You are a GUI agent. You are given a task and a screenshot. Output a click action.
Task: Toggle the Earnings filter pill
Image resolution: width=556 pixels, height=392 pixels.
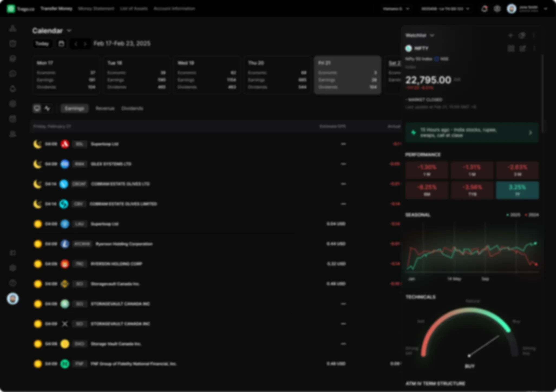[74, 108]
